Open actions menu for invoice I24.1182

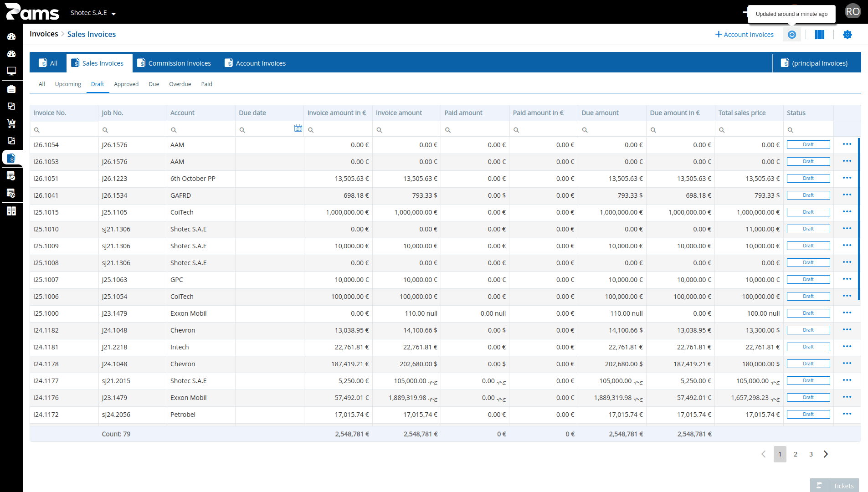click(x=847, y=330)
